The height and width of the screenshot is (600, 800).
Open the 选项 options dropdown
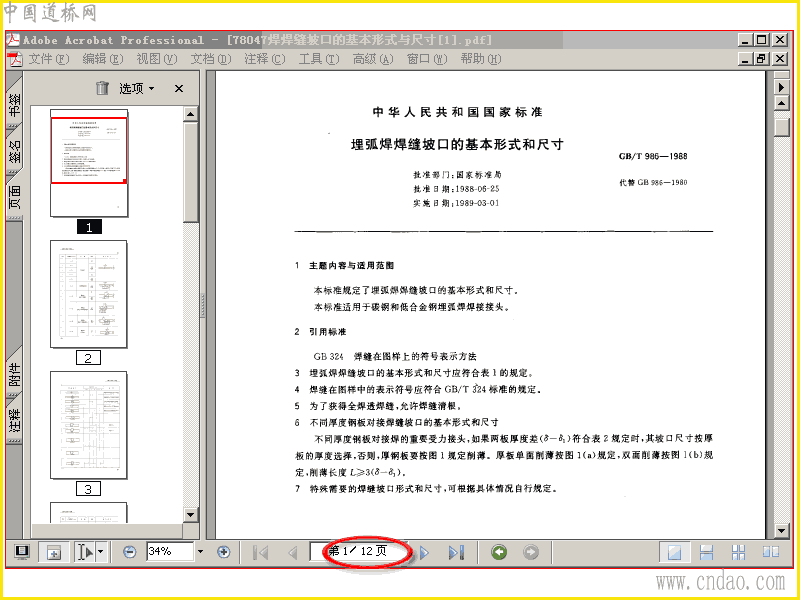coord(137,88)
